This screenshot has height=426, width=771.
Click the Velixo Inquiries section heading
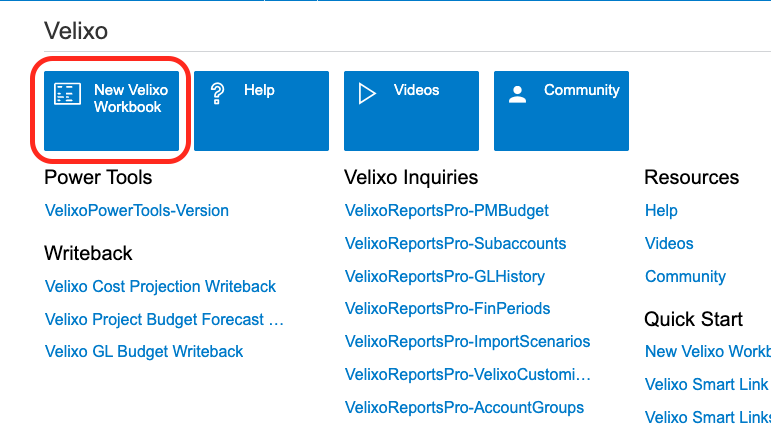411,177
